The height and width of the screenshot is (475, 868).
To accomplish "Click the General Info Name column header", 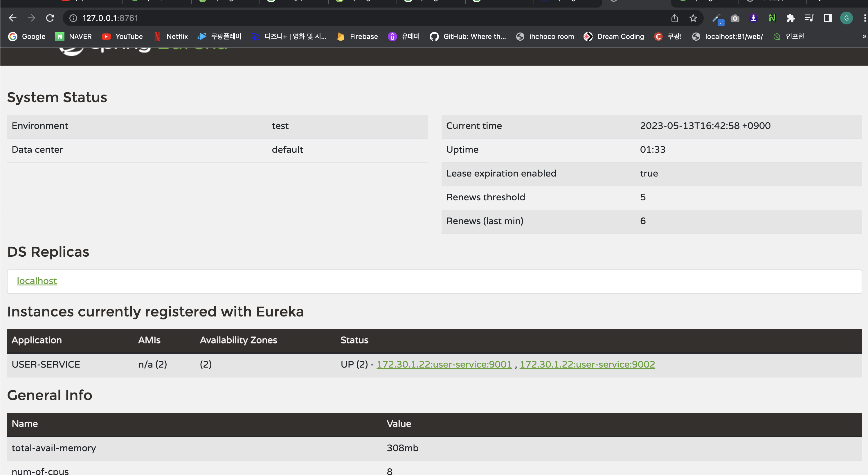I will (x=25, y=423).
